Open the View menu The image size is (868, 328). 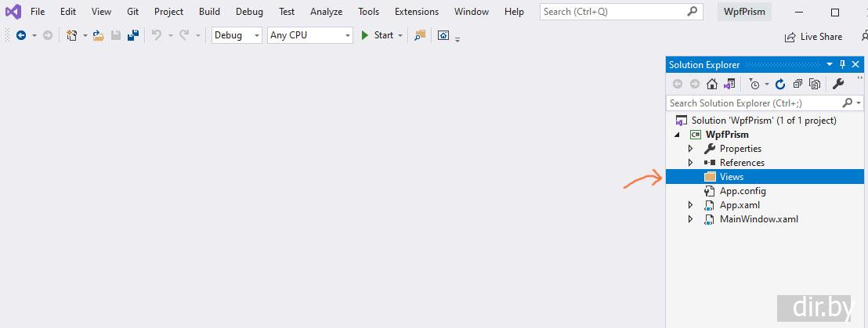(101, 12)
